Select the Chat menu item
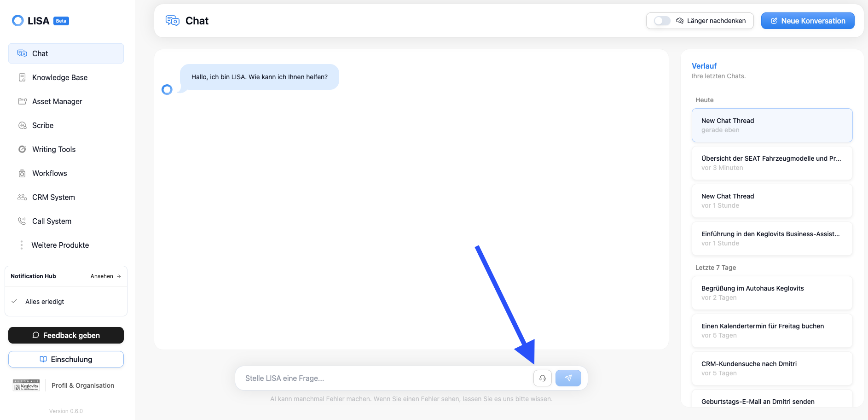 (x=66, y=53)
